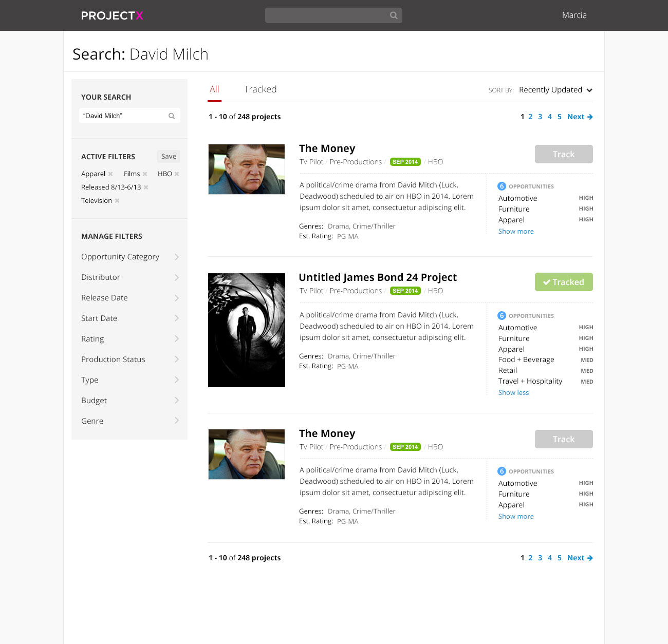
Task: Click the magnifier icon in top search bar
Action: point(394,15)
